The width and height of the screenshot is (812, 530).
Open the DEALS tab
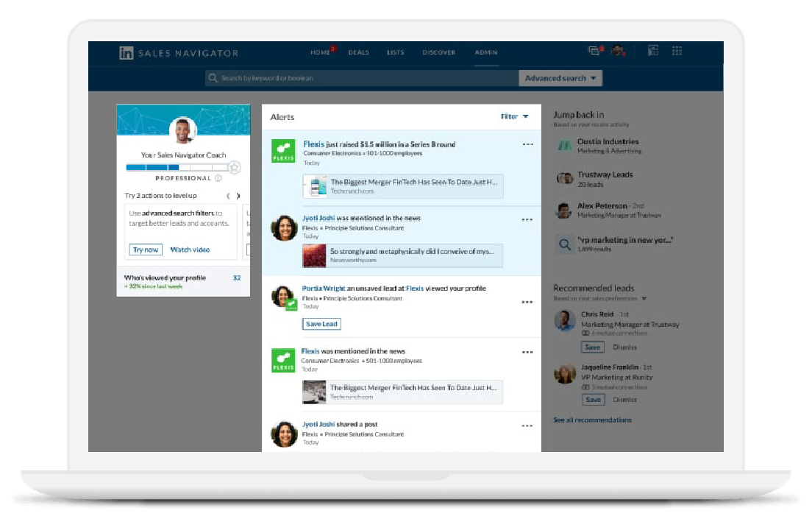358,52
